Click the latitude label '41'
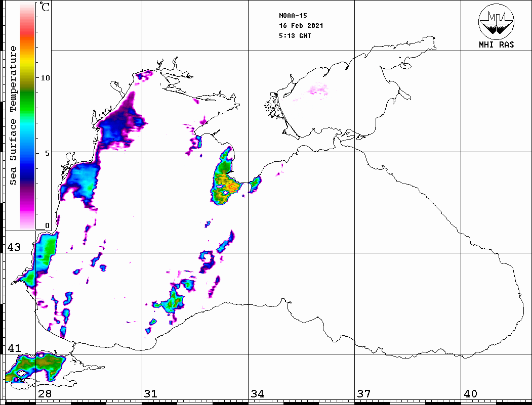Screen dimensions: 532x405 14,348
